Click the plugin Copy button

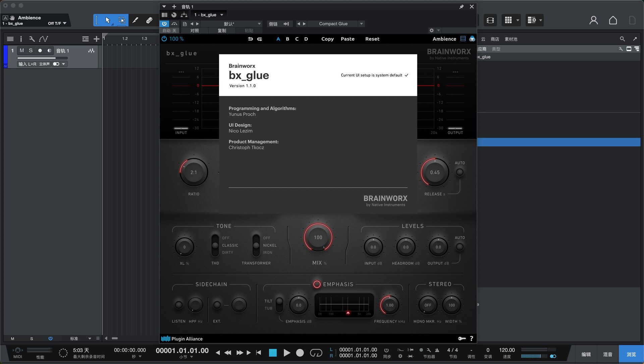tap(327, 39)
